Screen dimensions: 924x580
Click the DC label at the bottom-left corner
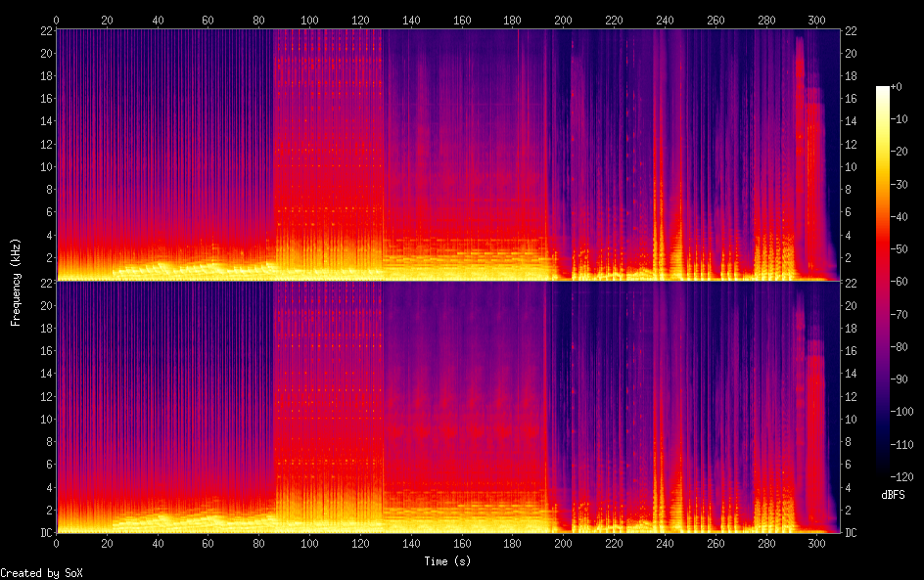point(45,533)
